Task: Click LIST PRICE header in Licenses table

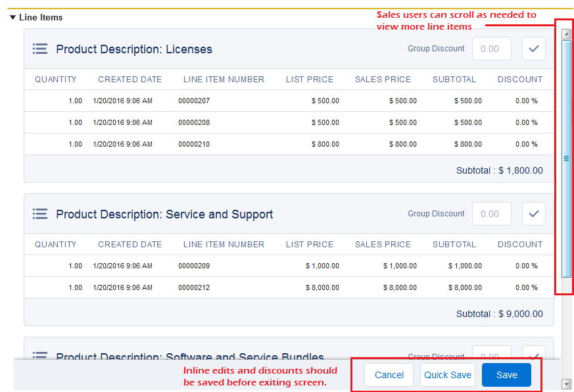Action: coord(310,79)
